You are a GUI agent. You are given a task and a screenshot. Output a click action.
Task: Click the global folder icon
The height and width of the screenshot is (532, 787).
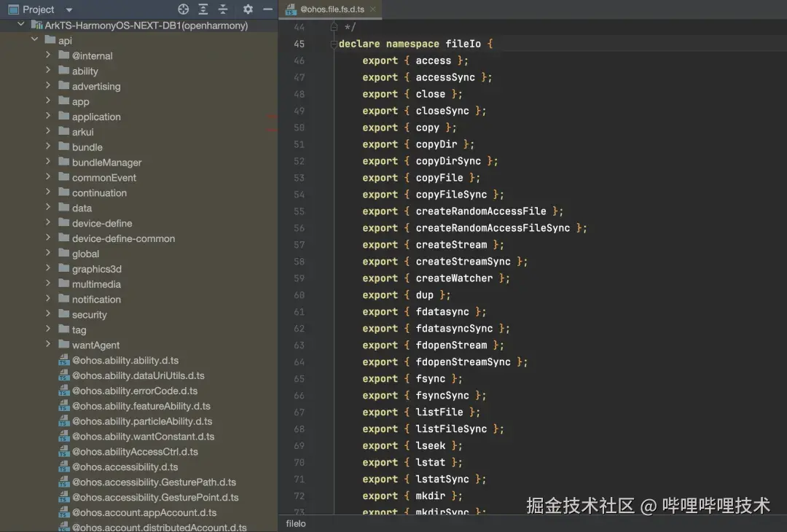click(63, 252)
